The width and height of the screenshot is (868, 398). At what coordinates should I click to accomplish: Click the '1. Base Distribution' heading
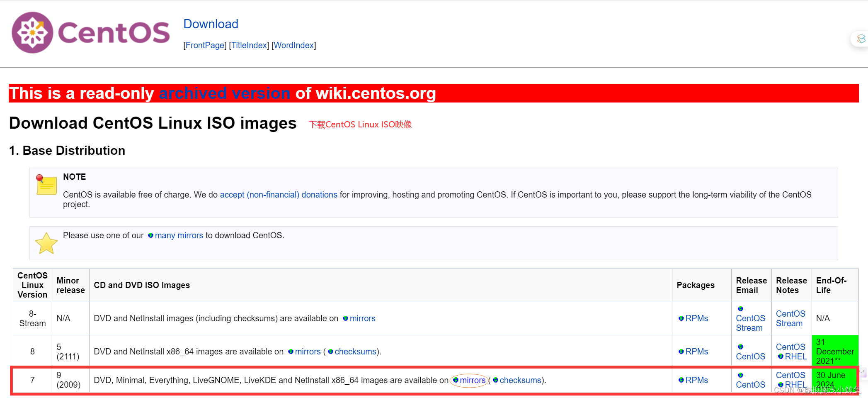tap(67, 151)
